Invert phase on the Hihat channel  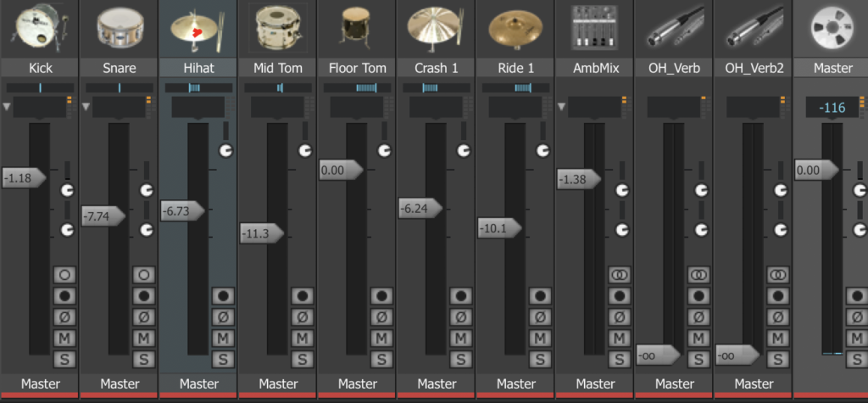click(x=223, y=317)
